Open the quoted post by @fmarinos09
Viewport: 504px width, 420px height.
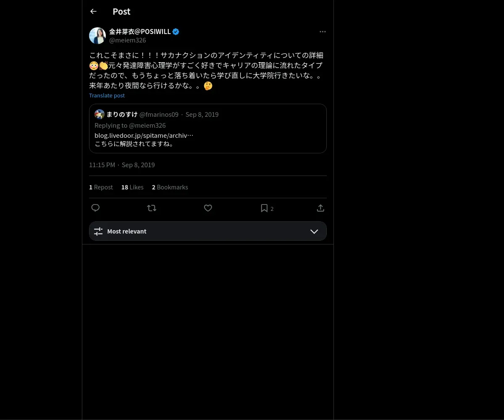pos(208,129)
